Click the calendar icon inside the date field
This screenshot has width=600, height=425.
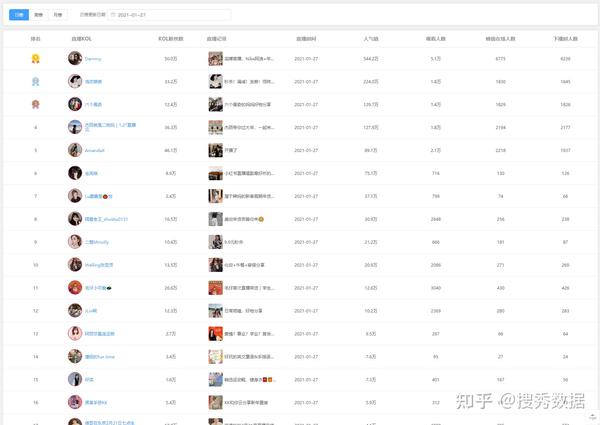click(113, 15)
